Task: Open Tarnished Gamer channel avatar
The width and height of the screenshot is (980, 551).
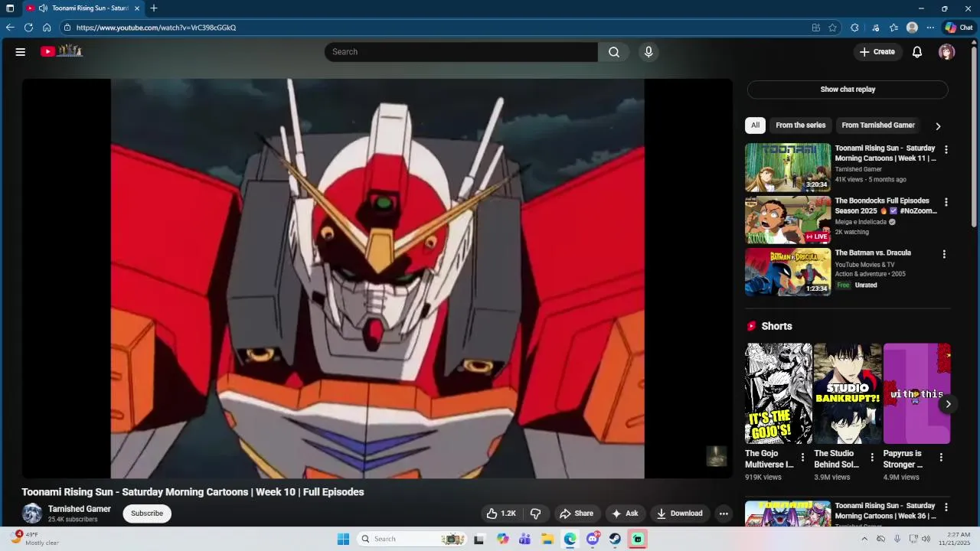Action: 32,514
